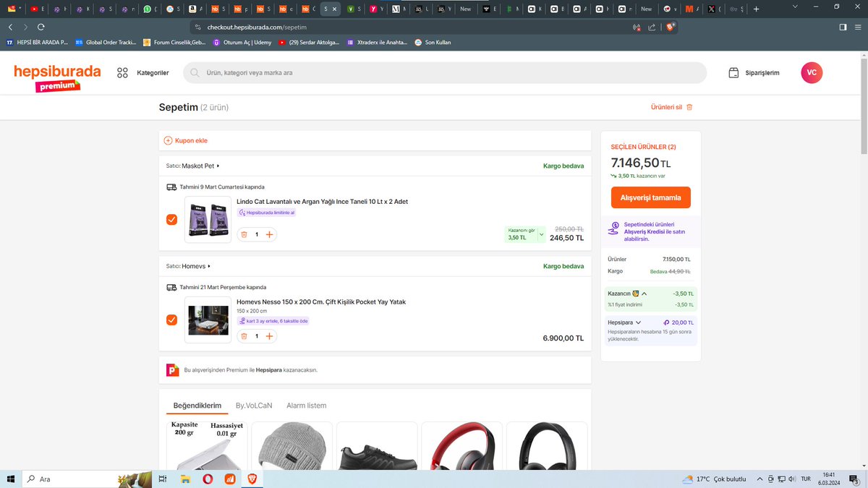Open the Forum Cinsellik bookmark
The height and width of the screenshot is (488, 868).
tap(174, 43)
